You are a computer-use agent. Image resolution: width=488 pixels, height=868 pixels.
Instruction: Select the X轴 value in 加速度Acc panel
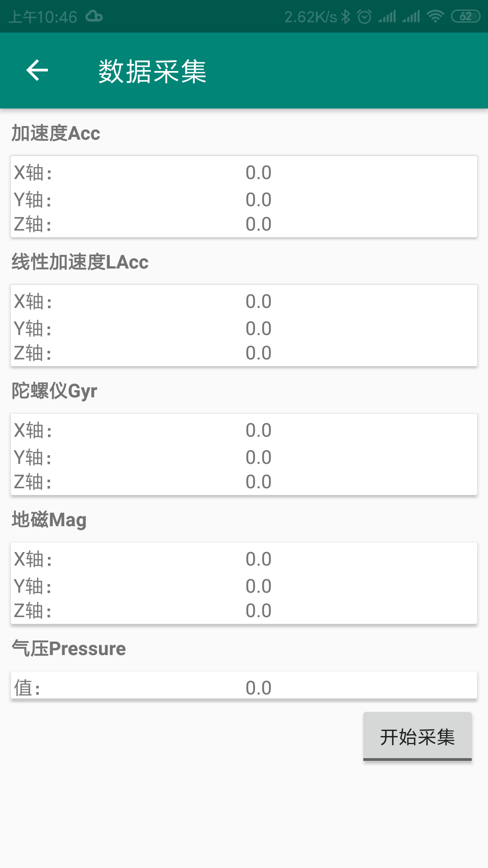(x=258, y=172)
